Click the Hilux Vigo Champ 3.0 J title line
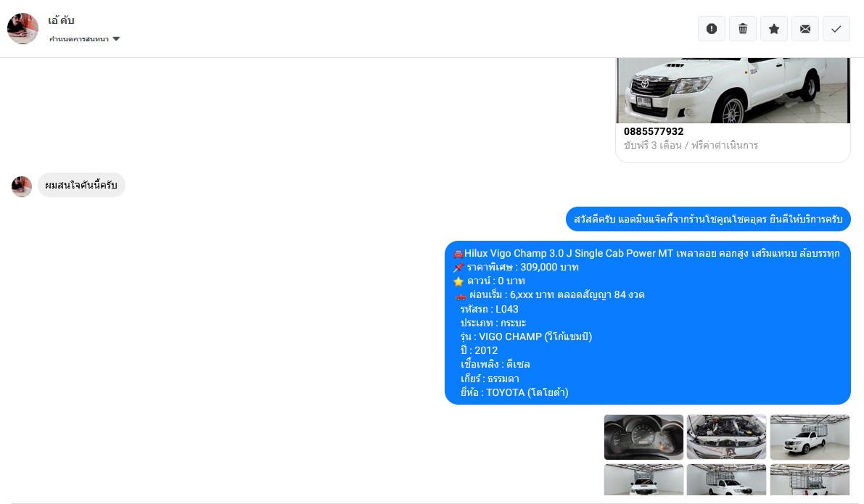 (646, 253)
